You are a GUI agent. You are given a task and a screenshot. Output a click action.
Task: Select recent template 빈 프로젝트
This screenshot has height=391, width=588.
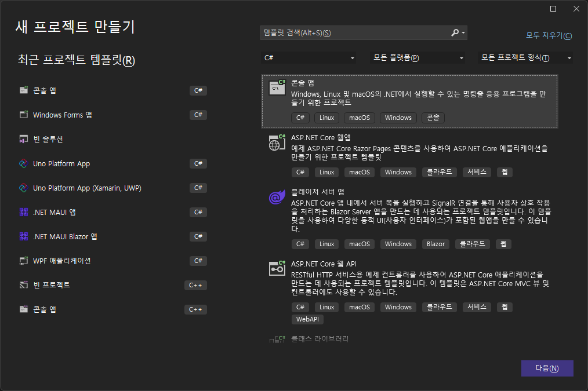tap(113, 285)
